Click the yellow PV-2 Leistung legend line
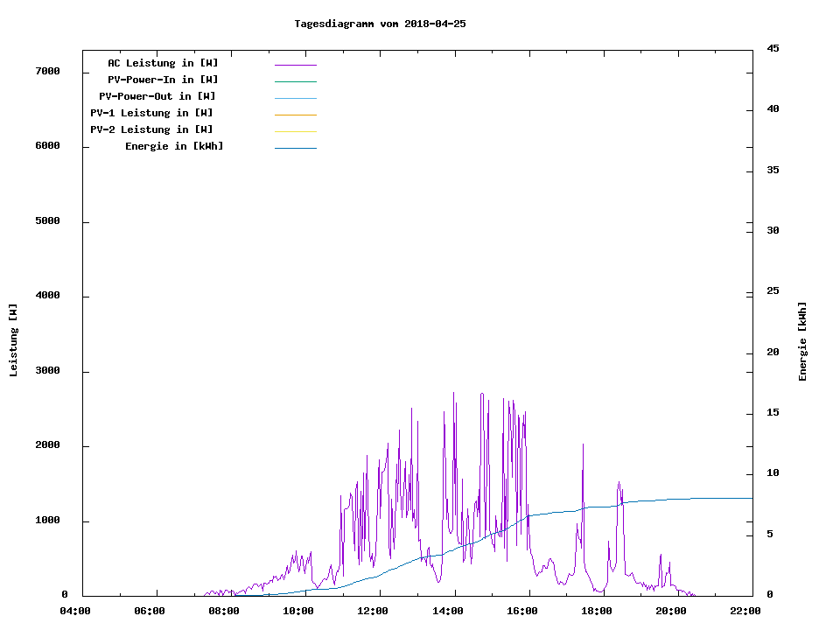Viewport: 840px width, 630px height. [295, 131]
